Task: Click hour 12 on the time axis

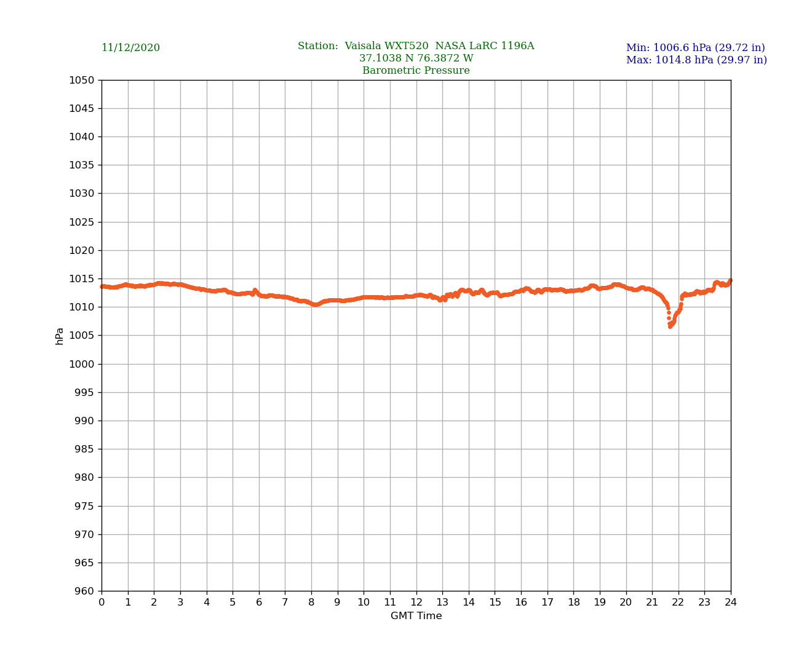Action: (416, 603)
